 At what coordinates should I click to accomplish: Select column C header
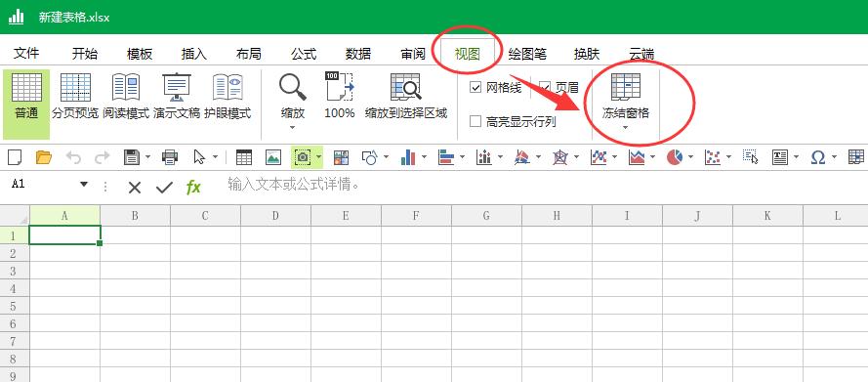point(205,216)
